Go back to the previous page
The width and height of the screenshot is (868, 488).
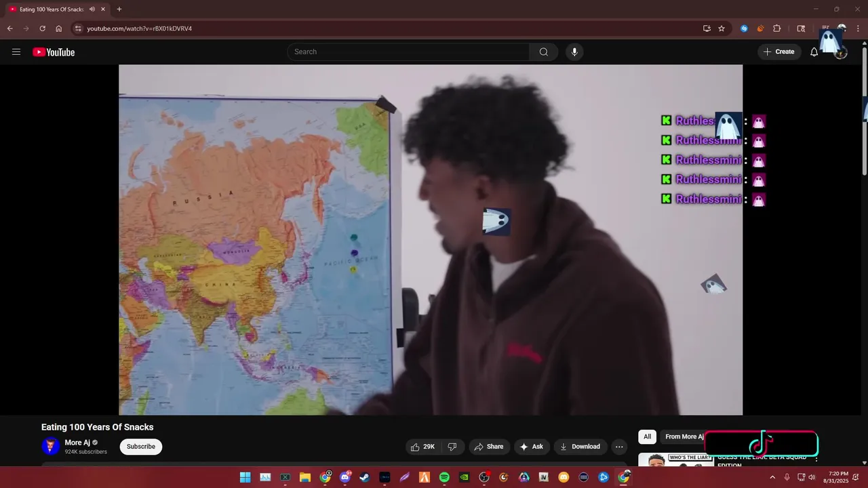9,28
